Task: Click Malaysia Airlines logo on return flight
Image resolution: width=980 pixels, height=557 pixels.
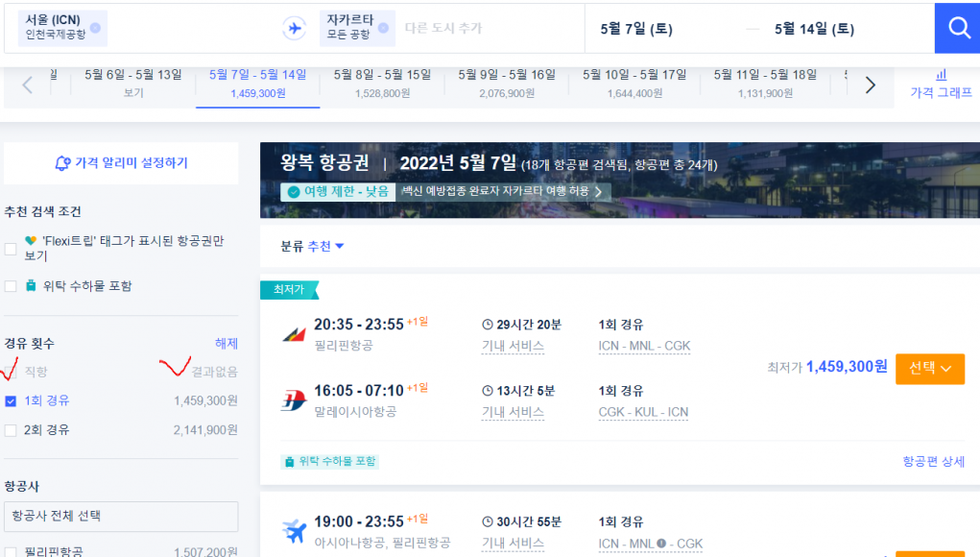Action: pos(294,400)
